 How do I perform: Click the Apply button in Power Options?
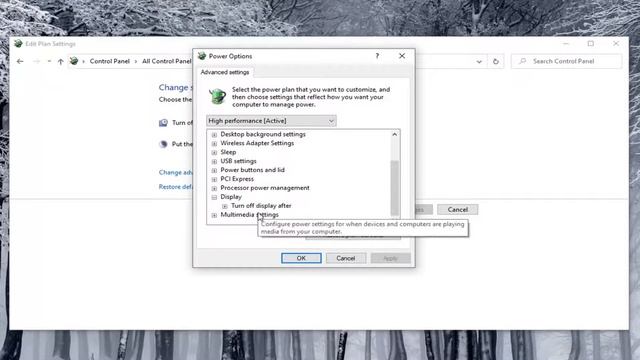coord(390,258)
